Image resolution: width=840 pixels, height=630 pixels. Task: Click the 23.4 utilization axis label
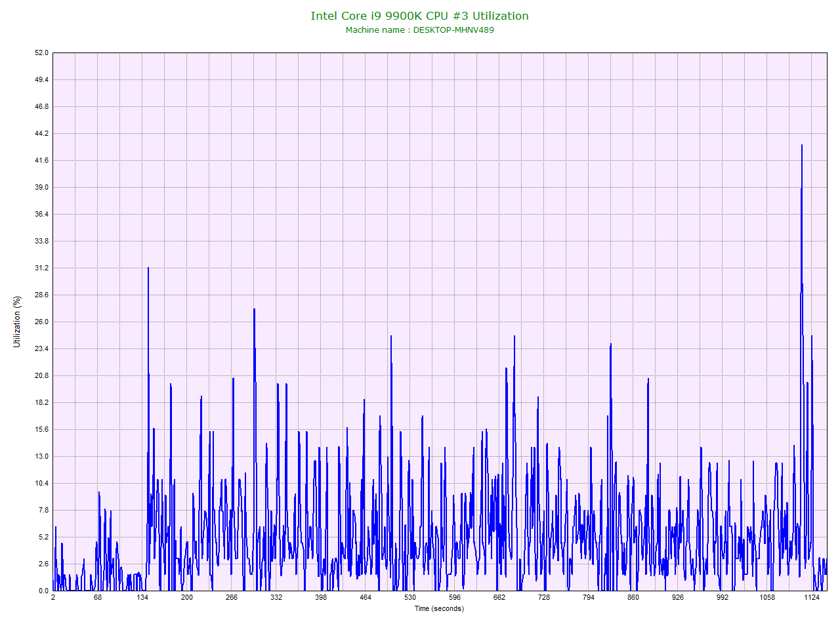[x=42, y=348]
